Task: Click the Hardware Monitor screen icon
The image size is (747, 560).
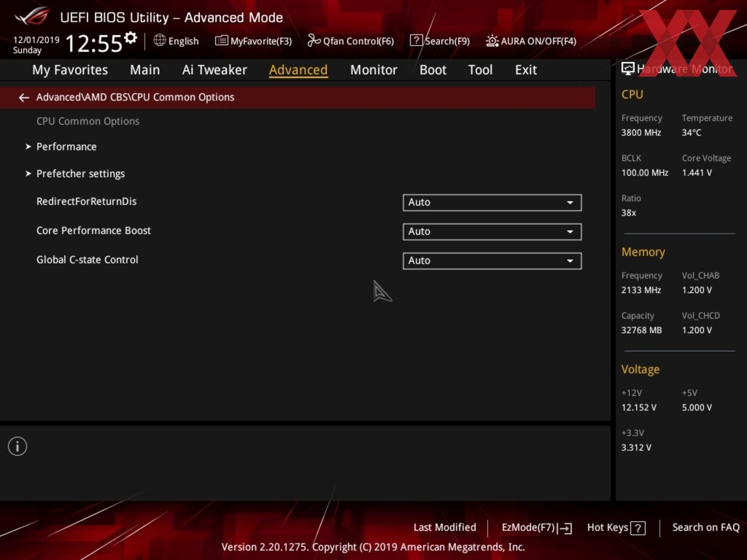Action: pos(628,69)
